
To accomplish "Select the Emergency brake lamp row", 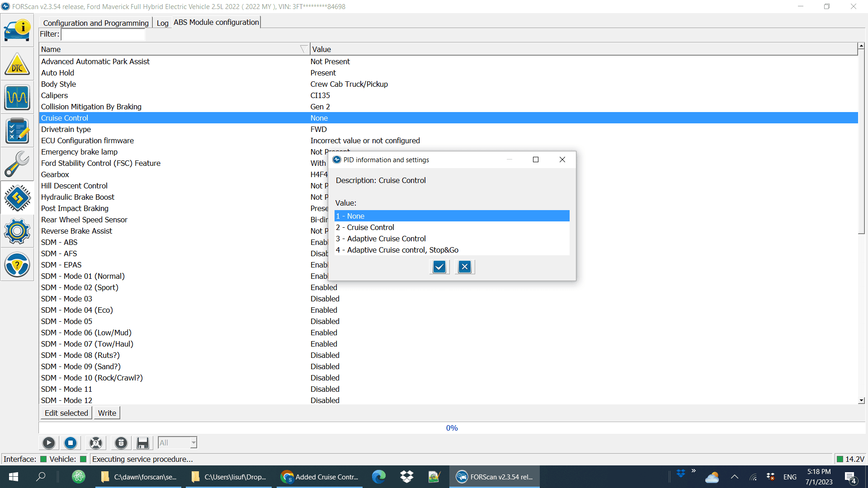I will [183, 152].
